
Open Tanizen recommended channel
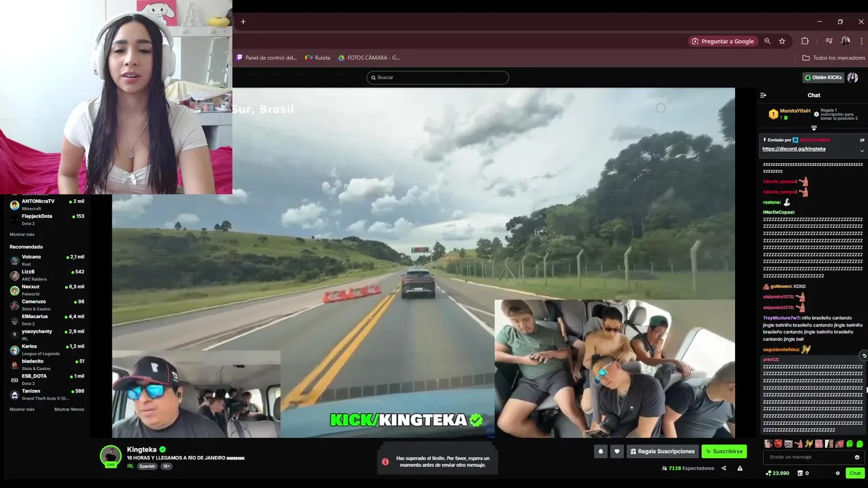tap(47, 394)
